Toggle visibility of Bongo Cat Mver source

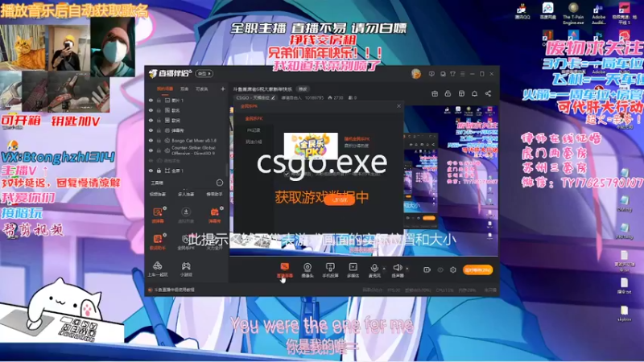tap(151, 140)
